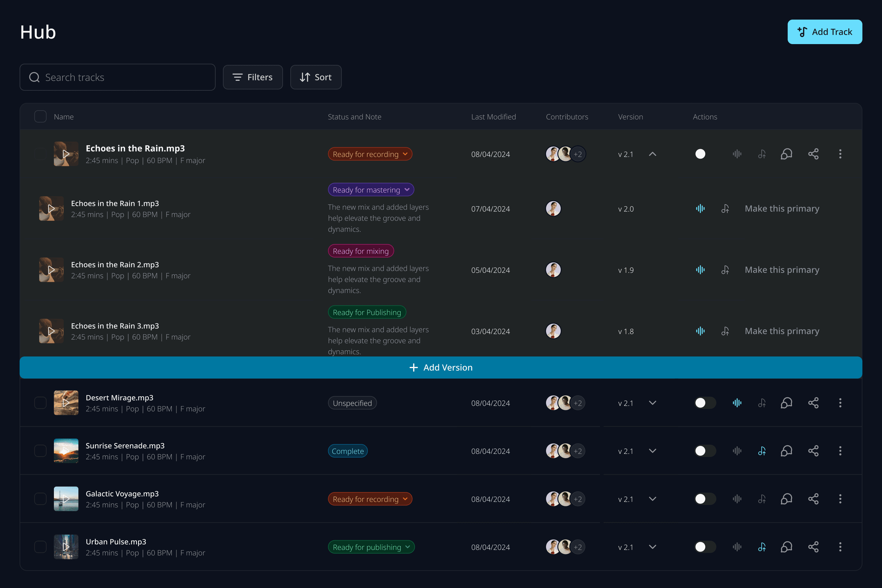This screenshot has width=882, height=588.
Task: Click the Add Track button
Action: coord(825,32)
